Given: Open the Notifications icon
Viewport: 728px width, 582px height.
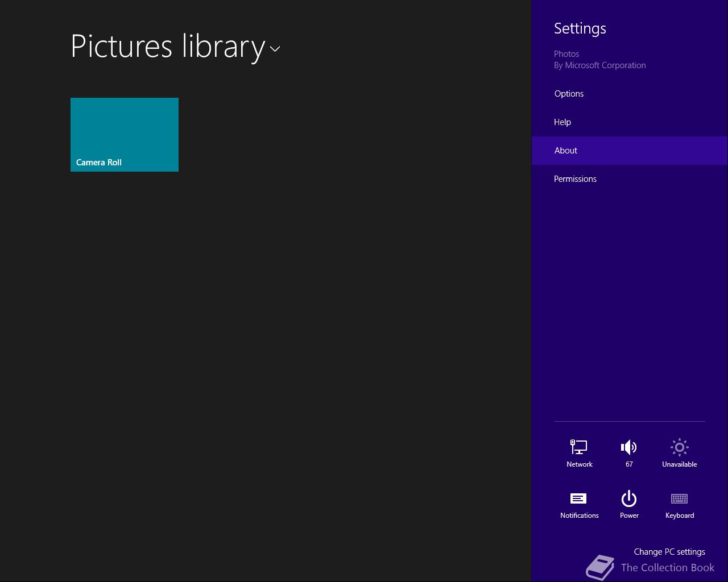Looking at the screenshot, I should click(578, 498).
